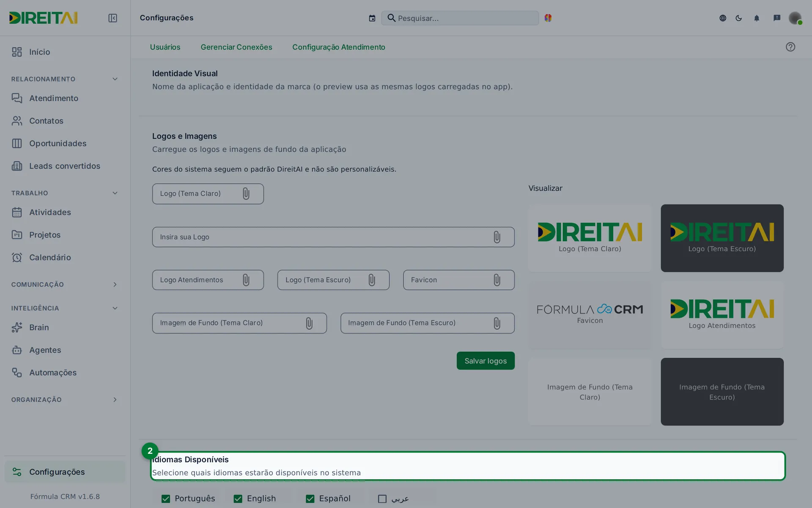Switch to the Usuários tab

click(165, 47)
